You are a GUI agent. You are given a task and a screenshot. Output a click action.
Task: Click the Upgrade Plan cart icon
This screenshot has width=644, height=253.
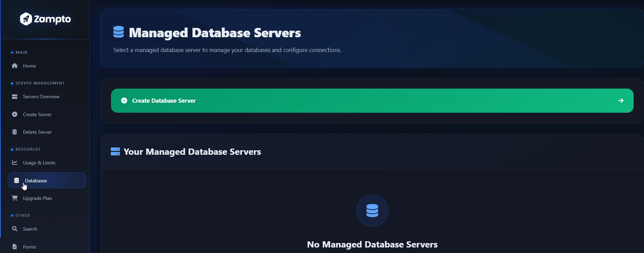click(x=14, y=198)
